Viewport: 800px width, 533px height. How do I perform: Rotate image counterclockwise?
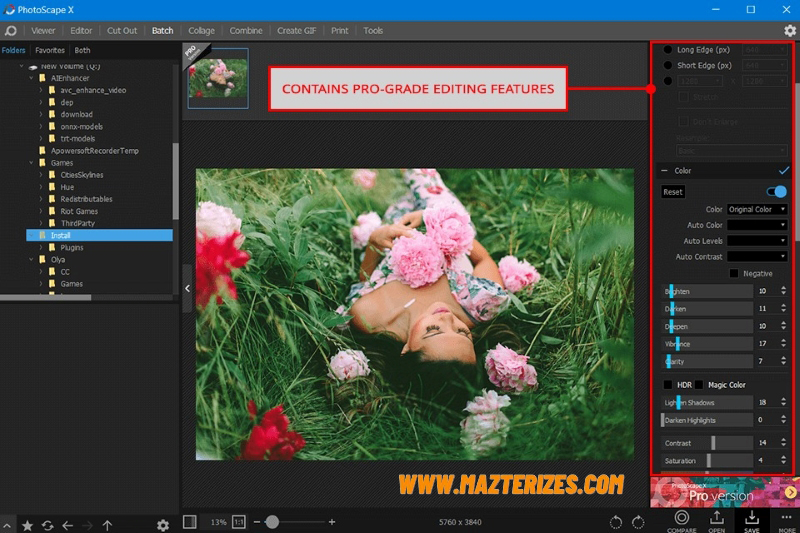616,522
